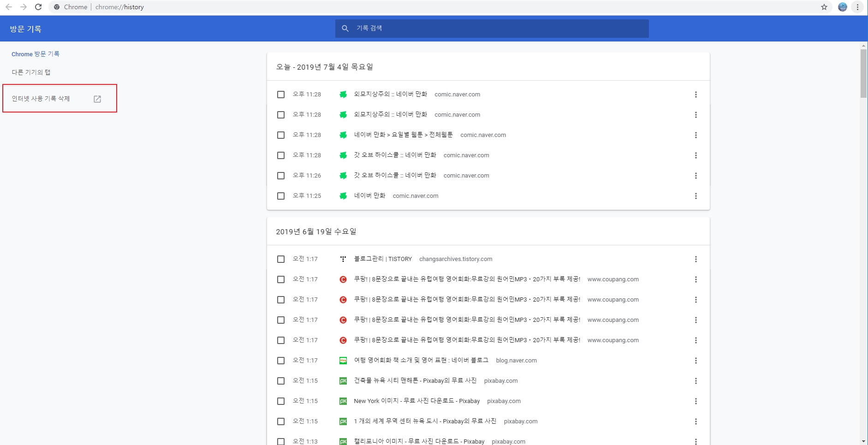Check the 1 개의 세계 무역 센터 entry
The image size is (868, 445).
(x=281, y=421)
